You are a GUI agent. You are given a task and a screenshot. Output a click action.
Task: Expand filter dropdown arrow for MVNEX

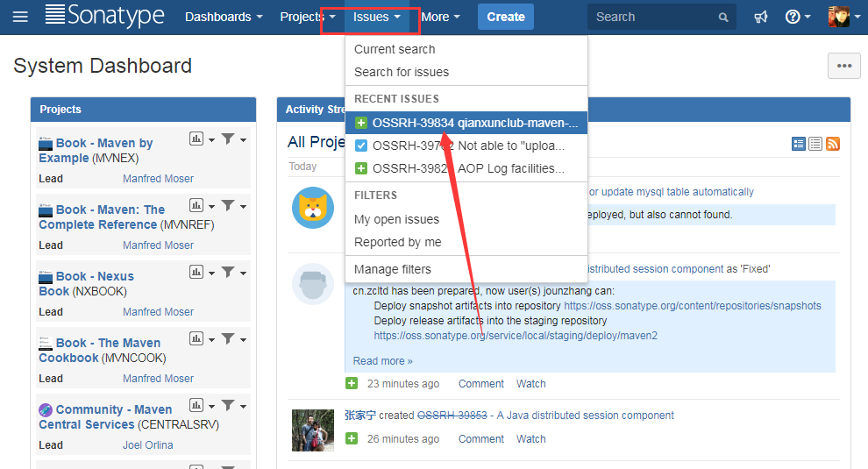(x=243, y=140)
